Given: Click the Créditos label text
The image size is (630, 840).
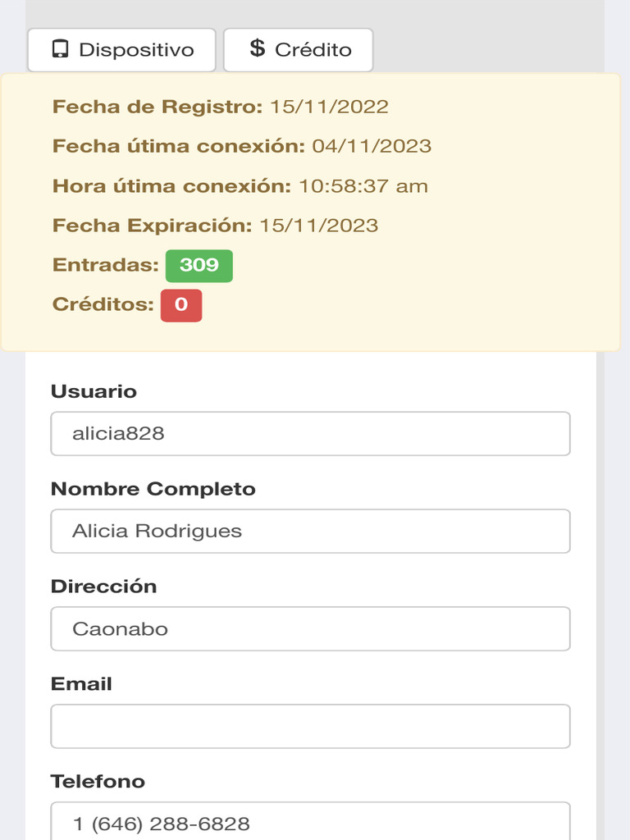Looking at the screenshot, I should coord(103,305).
